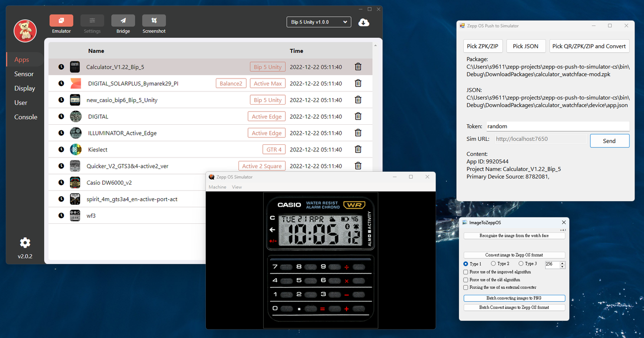The height and width of the screenshot is (338, 644).
Task: Click the 256 number field in ImageToZeppOS
Action: tap(552, 264)
